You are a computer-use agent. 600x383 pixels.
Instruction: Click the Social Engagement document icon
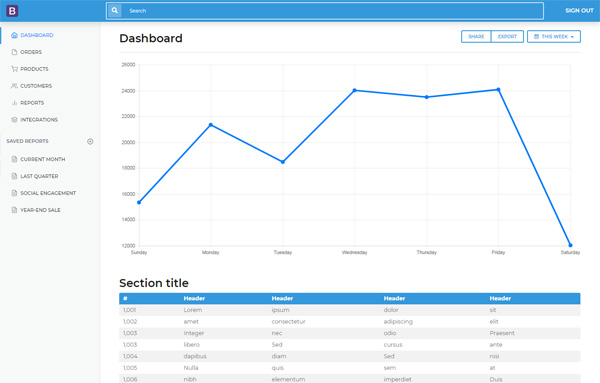coord(15,193)
